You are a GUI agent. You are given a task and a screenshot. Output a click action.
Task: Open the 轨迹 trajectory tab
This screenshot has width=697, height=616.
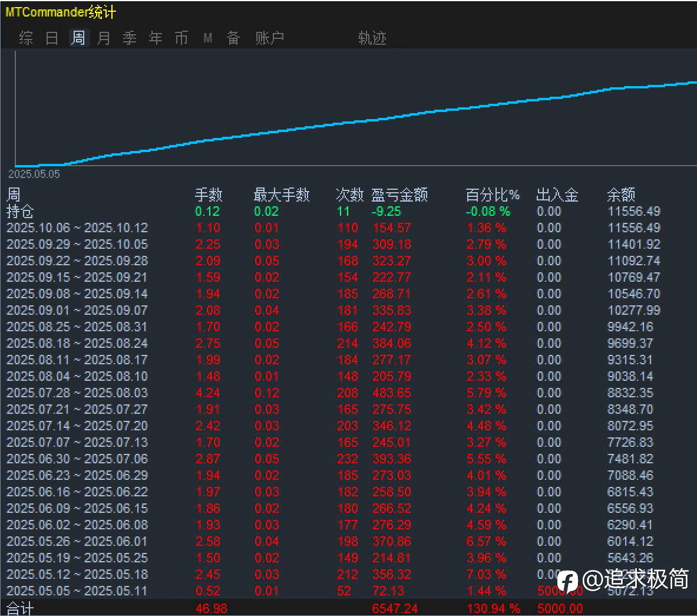coord(372,38)
